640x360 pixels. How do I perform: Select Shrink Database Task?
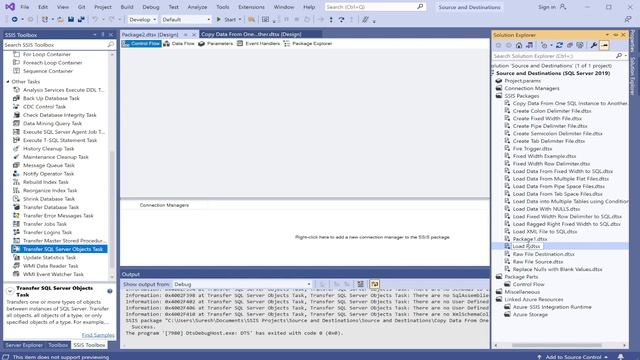[x=49, y=199]
